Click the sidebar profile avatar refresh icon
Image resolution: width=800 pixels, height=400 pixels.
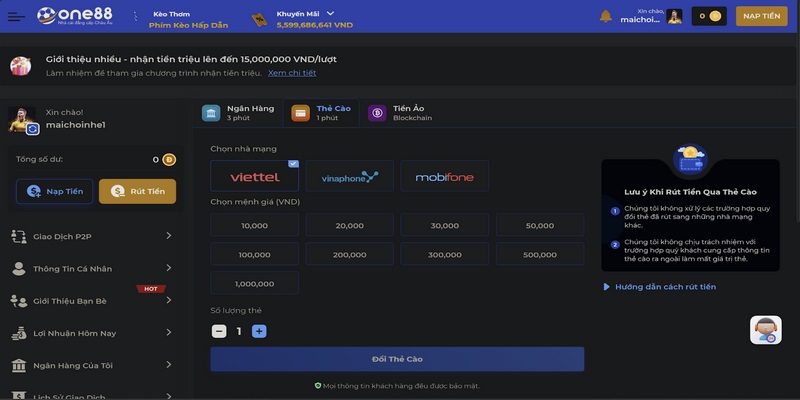coord(33,129)
